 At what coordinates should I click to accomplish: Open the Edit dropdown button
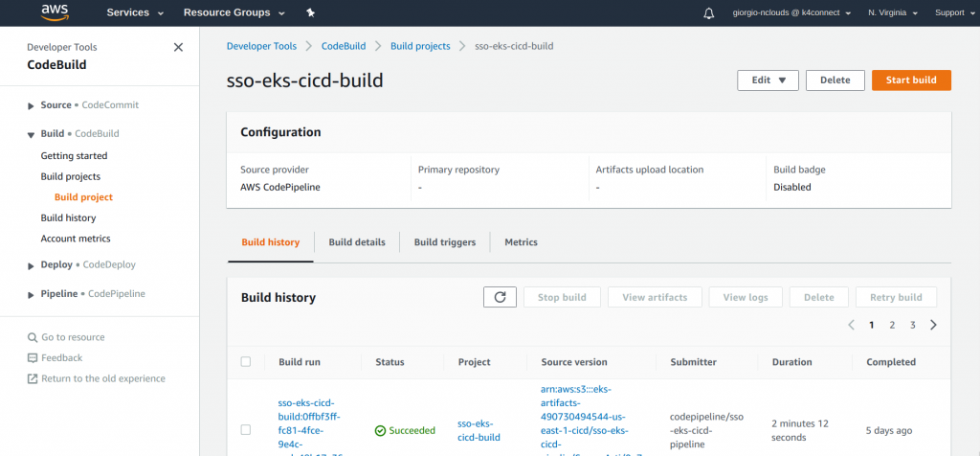point(768,80)
